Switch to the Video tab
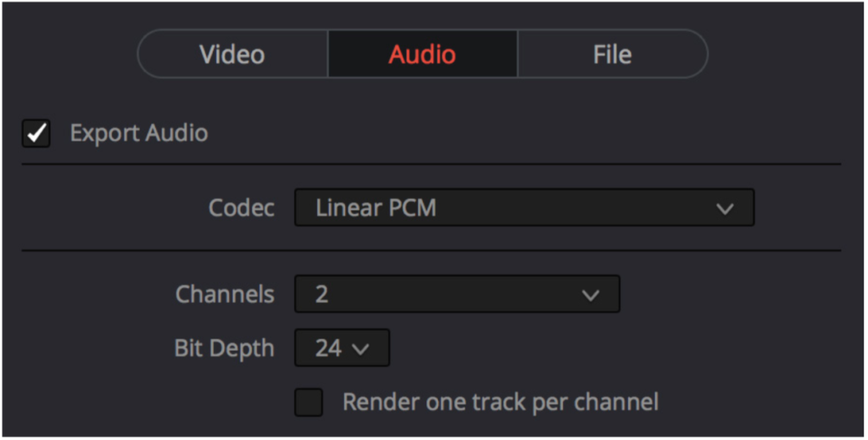The width and height of the screenshot is (868, 440). (232, 53)
